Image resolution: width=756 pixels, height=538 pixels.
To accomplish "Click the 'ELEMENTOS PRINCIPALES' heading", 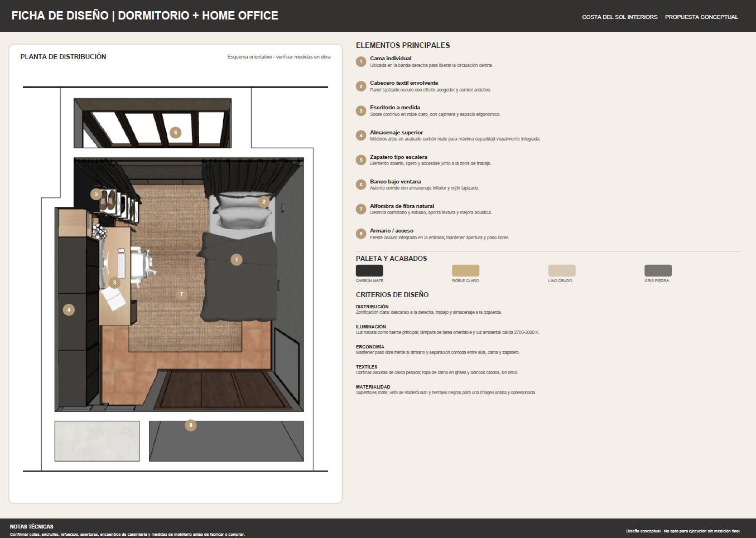I will pos(403,45).
